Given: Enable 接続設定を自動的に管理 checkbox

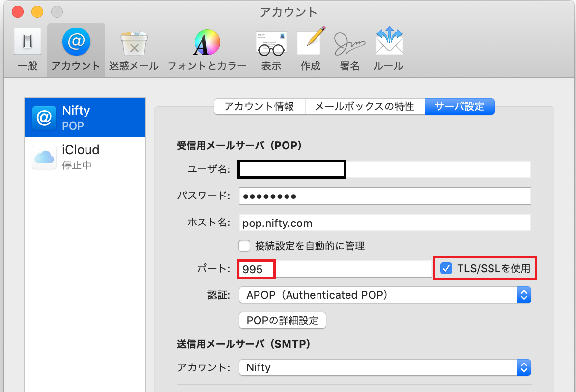Looking at the screenshot, I should pos(244,245).
